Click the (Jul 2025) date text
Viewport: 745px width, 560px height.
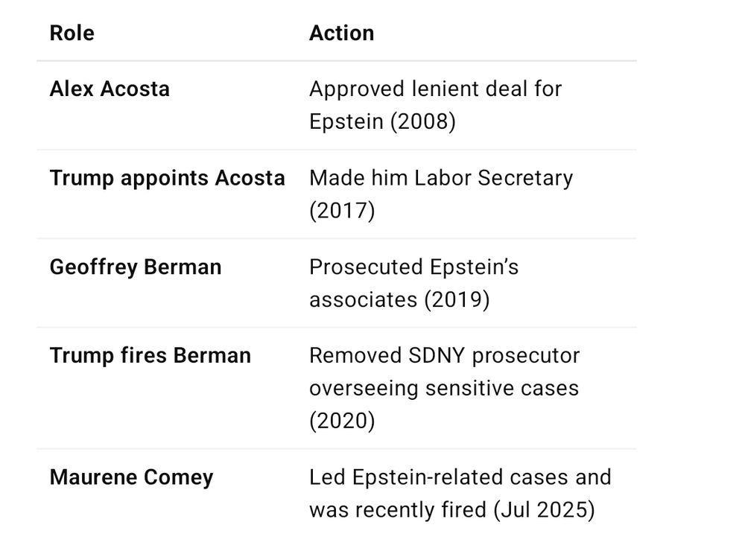pos(544,510)
